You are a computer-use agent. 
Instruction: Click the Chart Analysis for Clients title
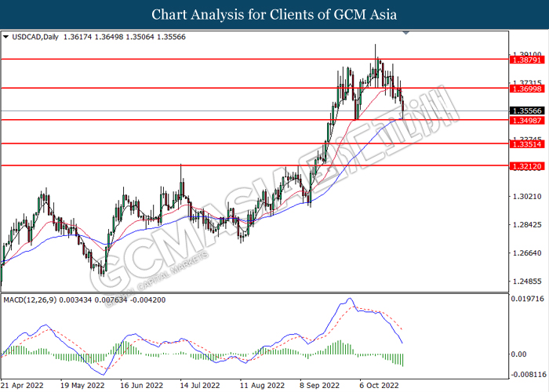[274, 14]
